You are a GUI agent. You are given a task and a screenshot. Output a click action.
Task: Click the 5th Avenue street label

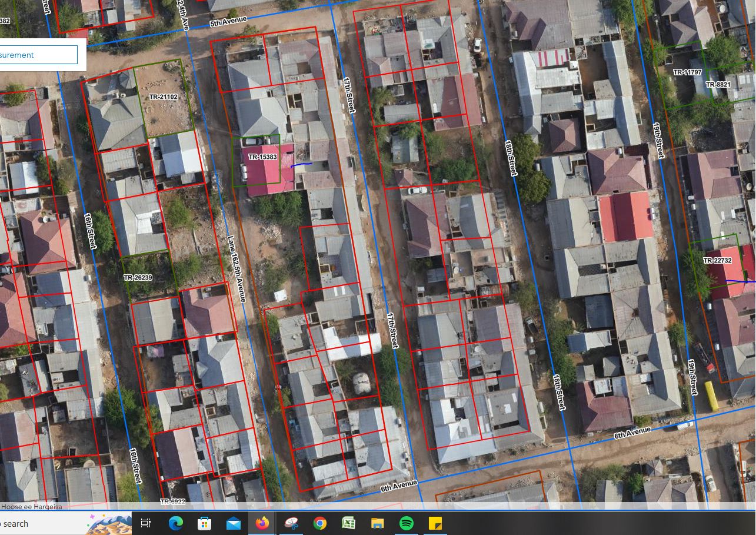coord(228,21)
